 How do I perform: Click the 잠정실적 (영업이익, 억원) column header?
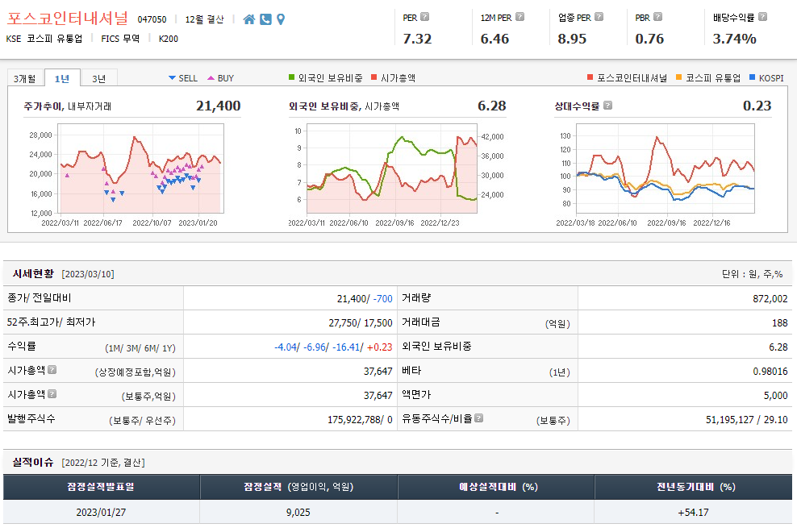[298, 487]
